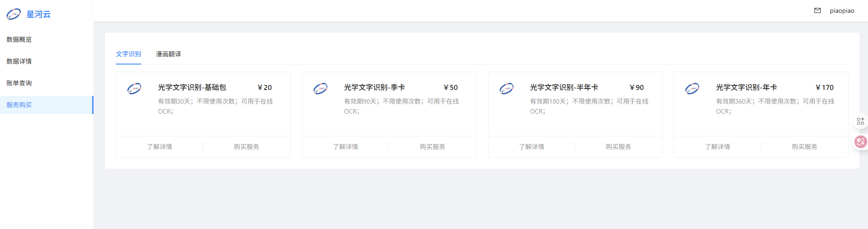The height and width of the screenshot is (229, 868).
Task: Go to 数据详情 in the sidebar
Action: coord(19,61)
